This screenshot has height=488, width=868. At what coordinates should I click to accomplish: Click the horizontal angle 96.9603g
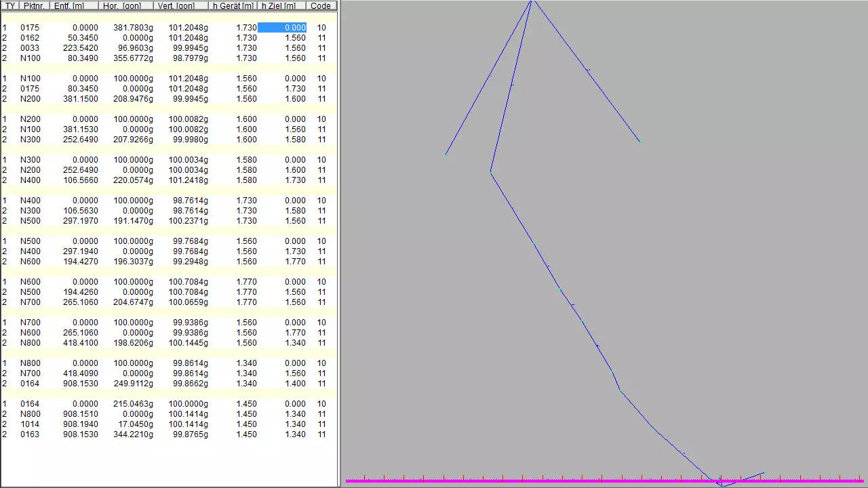135,48
